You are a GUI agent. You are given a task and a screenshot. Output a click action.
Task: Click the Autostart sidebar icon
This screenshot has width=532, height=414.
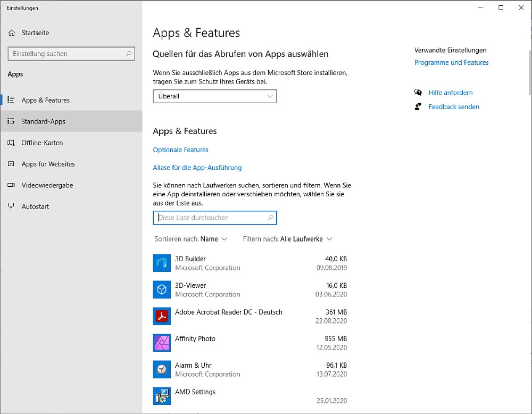pyautogui.click(x=11, y=206)
